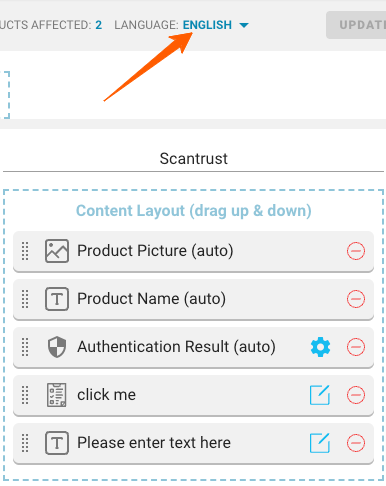Viewport: 386px width, 486px height.
Task: Click the Authentication Result shield icon
Action: click(x=57, y=347)
